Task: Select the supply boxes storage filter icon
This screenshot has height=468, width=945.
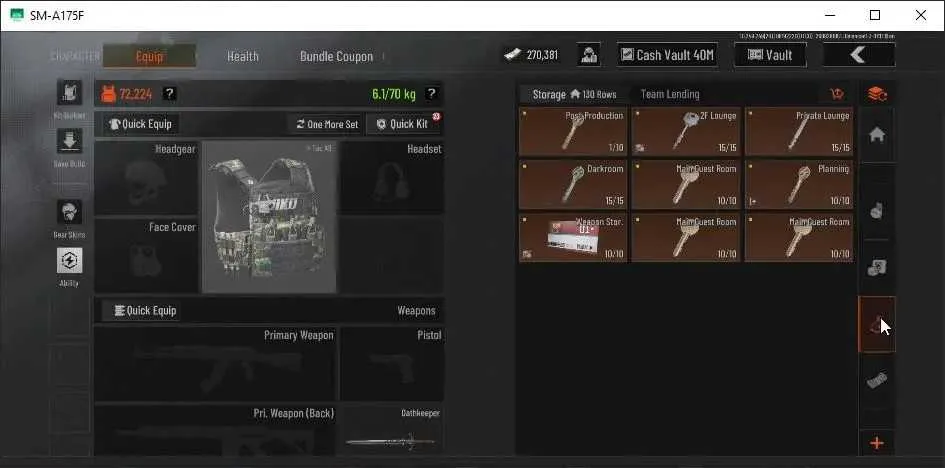Action: [x=877, y=268]
